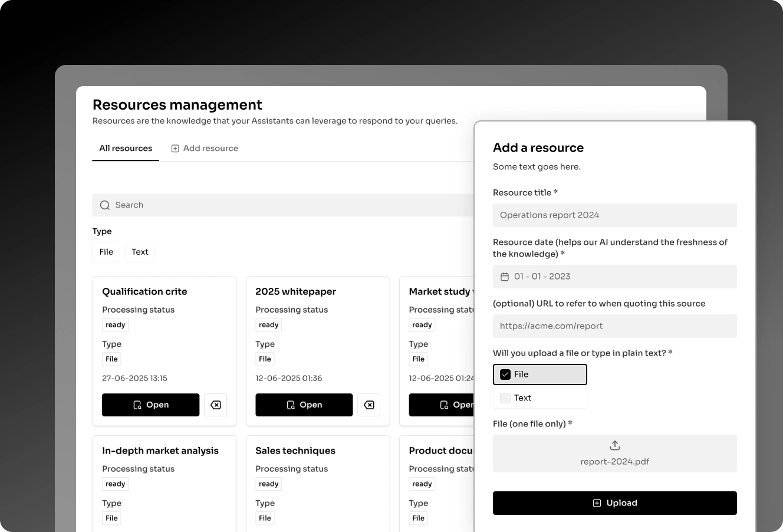Switch to the Add resource tab
783x532 pixels.
tap(211, 148)
